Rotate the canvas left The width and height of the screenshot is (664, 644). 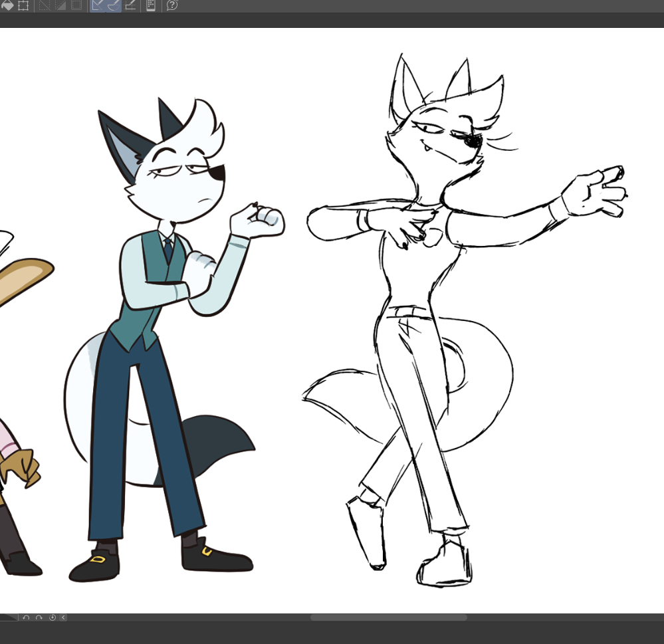click(x=26, y=617)
